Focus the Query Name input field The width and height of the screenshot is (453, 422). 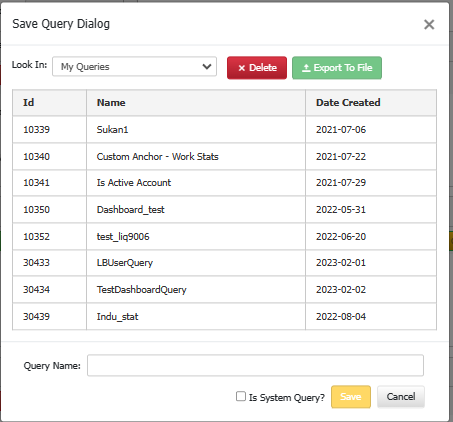point(255,365)
